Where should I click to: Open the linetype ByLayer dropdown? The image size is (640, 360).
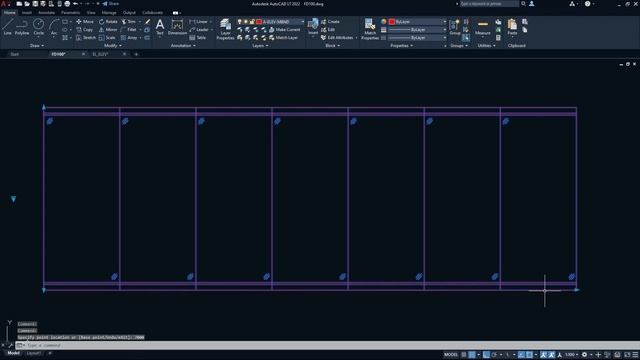click(x=417, y=38)
